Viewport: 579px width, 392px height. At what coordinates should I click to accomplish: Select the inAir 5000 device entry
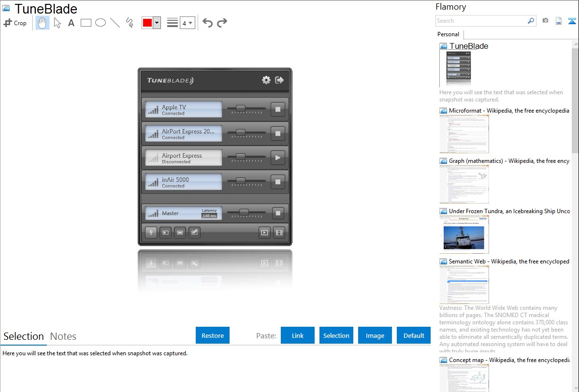[184, 182]
